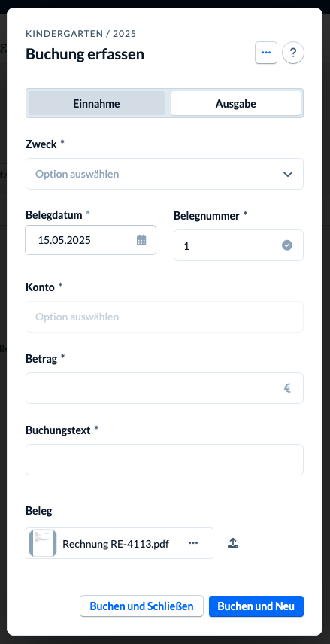The height and width of the screenshot is (644, 330).
Task: Click the Belegdatum field showing 15.05.2025
Action: (91, 240)
